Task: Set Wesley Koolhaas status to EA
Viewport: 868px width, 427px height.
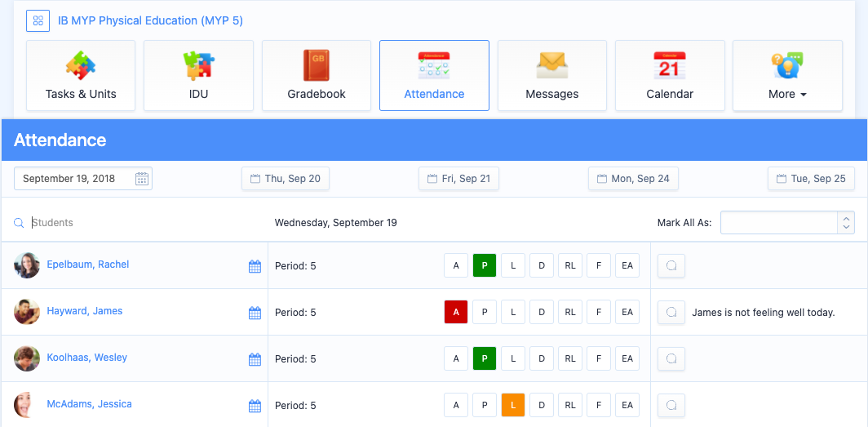Action: click(x=627, y=358)
